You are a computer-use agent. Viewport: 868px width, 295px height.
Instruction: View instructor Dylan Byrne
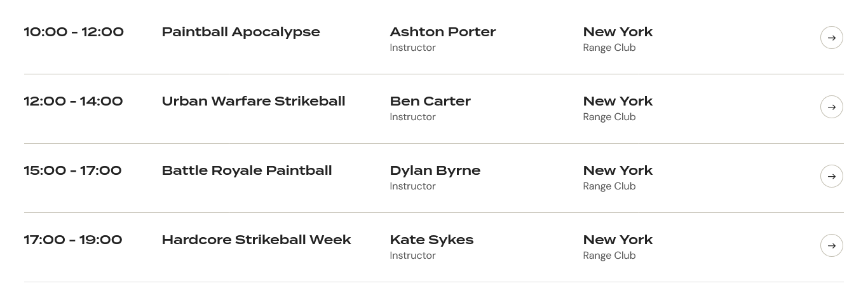click(x=435, y=170)
